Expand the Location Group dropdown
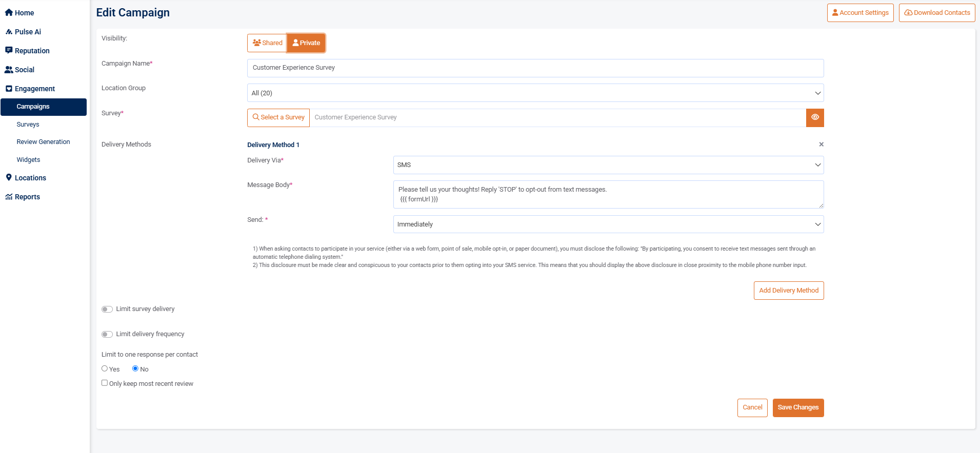The width and height of the screenshot is (980, 453). [x=535, y=93]
